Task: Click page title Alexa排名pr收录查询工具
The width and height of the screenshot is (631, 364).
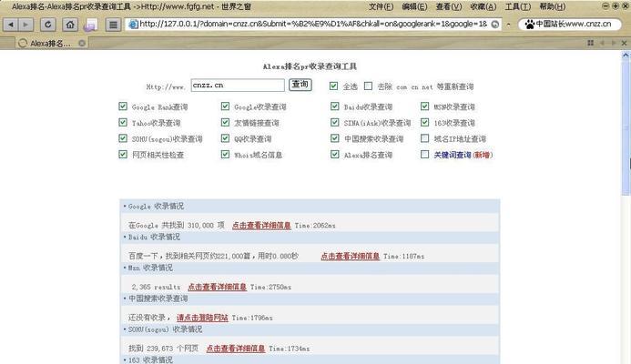Action: click(310, 66)
